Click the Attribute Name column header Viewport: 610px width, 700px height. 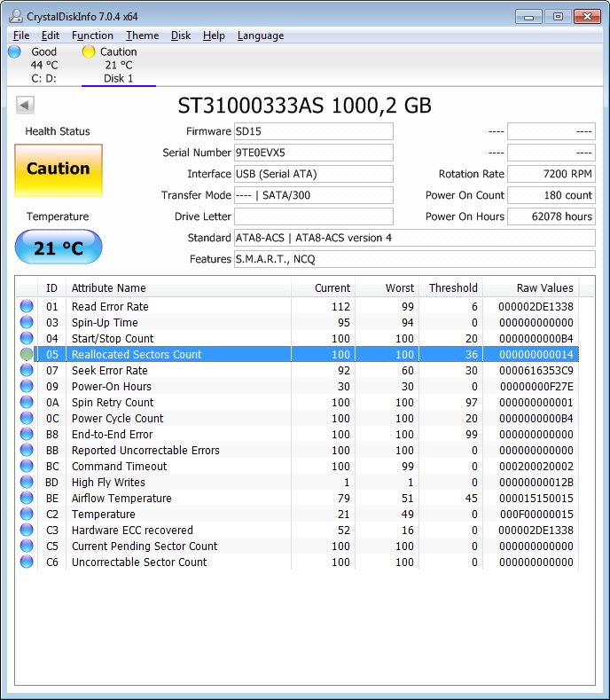[x=178, y=288]
